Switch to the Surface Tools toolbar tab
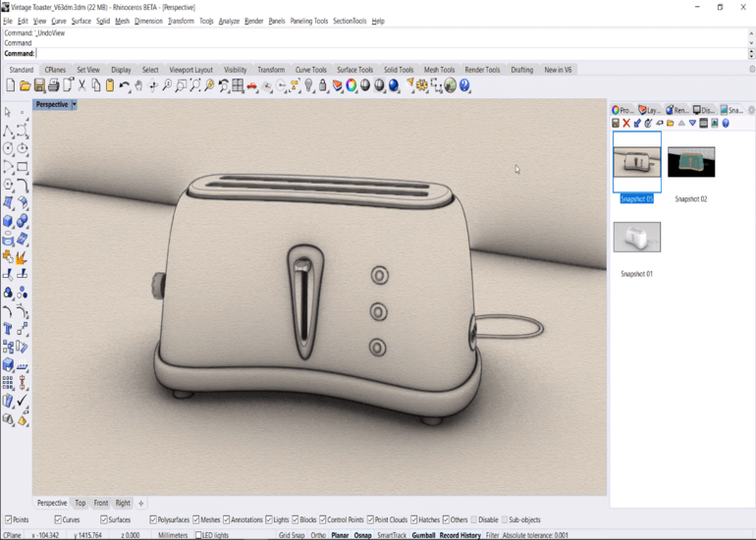Image resolution: width=756 pixels, height=540 pixels. click(354, 70)
